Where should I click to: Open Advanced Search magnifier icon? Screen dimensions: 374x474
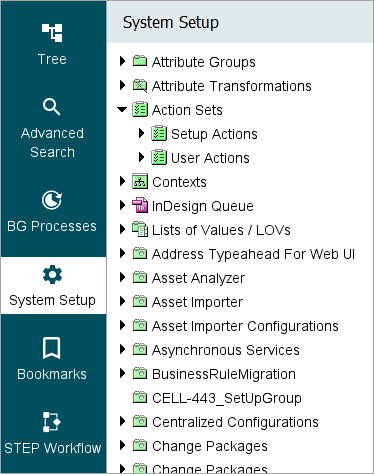pyautogui.click(x=52, y=107)
